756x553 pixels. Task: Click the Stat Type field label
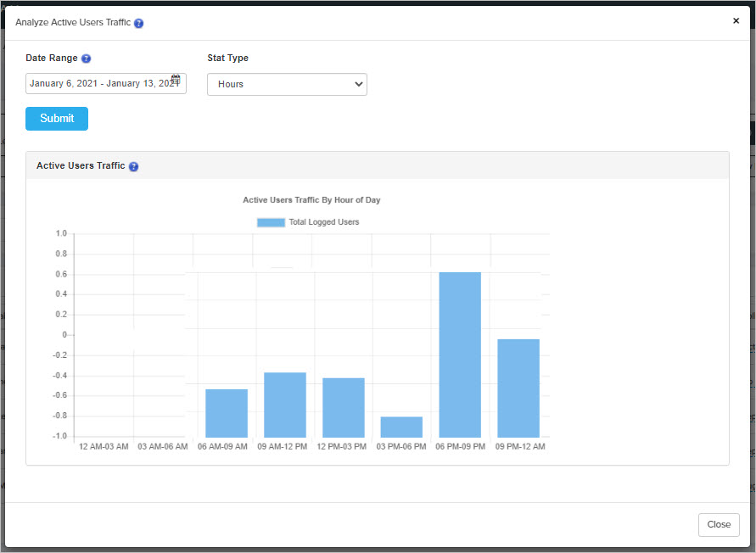228,59
